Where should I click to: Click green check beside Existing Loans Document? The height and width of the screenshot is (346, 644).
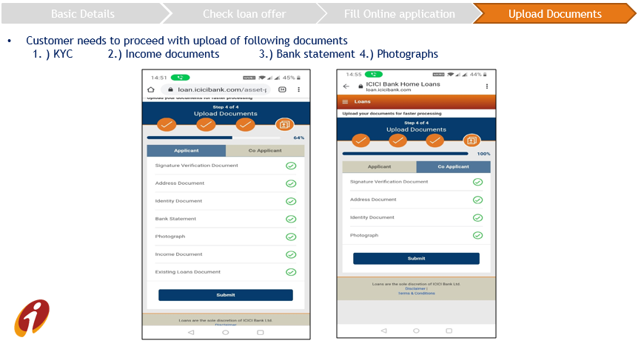[x=291, y=272]
